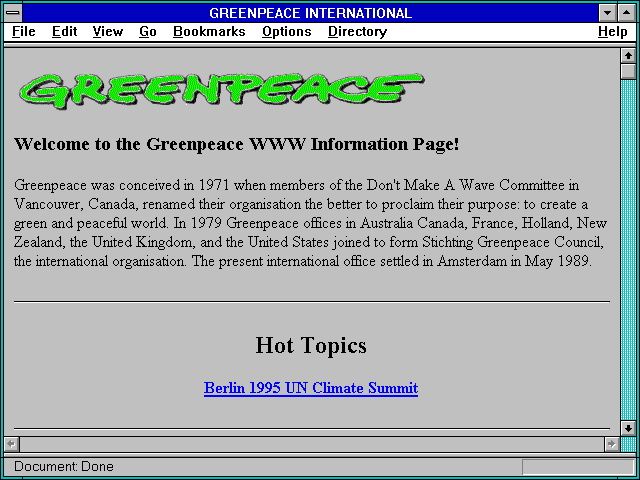Click the horizontal scrollbar right arrow
This screenshot has width=640, height=480.
611,444
